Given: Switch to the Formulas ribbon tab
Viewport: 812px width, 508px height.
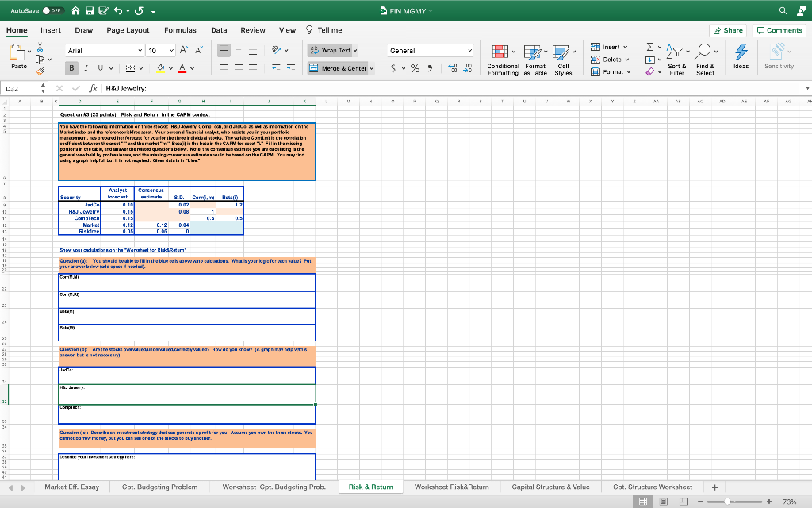Looking at the screenshot, I should 179,29.
